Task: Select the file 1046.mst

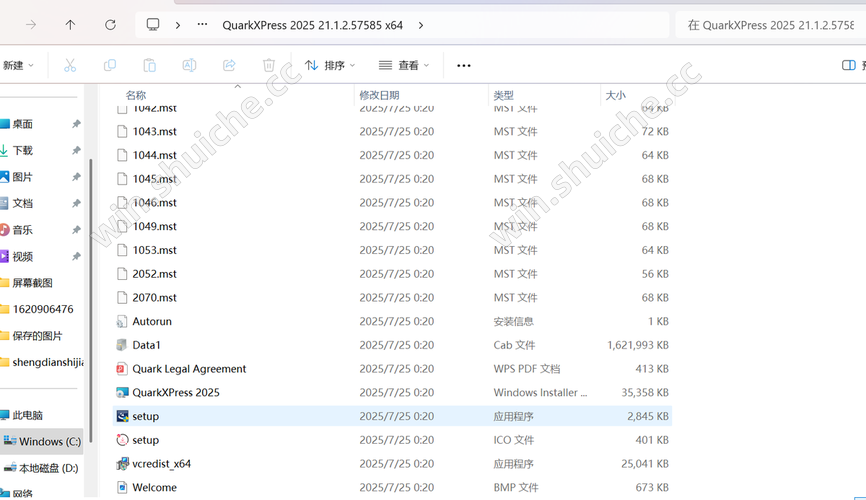Action: pos(392,203)
